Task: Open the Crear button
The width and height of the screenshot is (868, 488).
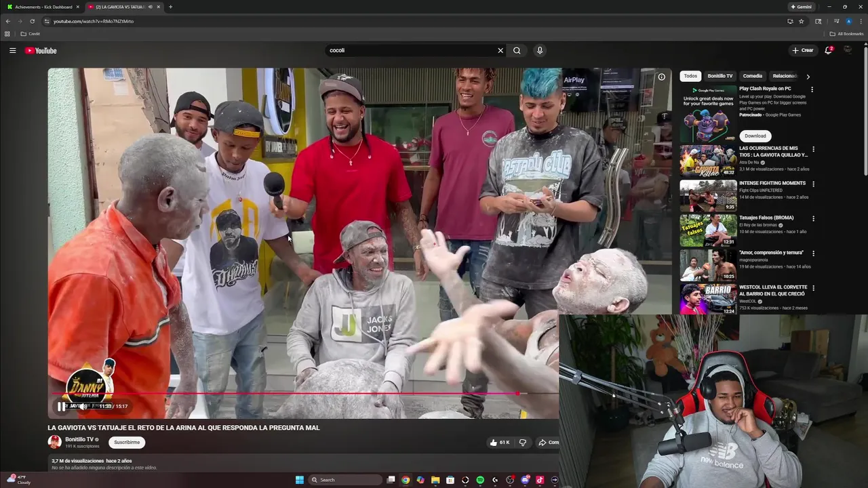Action: pos(803,50)
